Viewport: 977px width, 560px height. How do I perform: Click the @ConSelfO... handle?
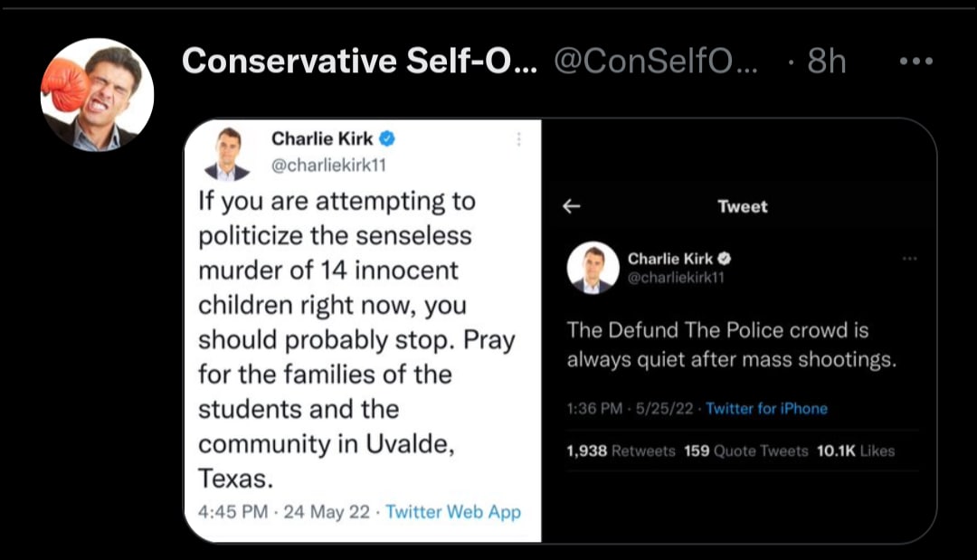click(658, 62)
